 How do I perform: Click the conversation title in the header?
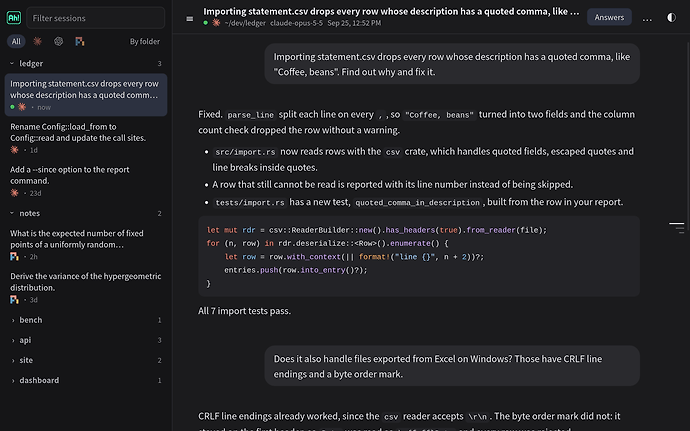coord(391,11)
